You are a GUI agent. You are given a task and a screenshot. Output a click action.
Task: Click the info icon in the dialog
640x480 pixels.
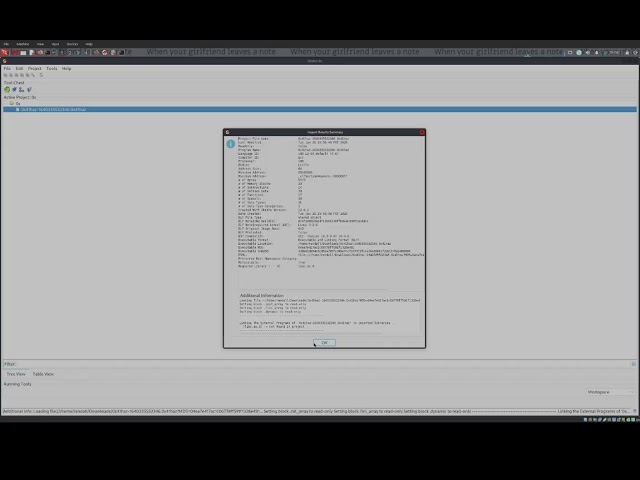(x=231, y=144)
